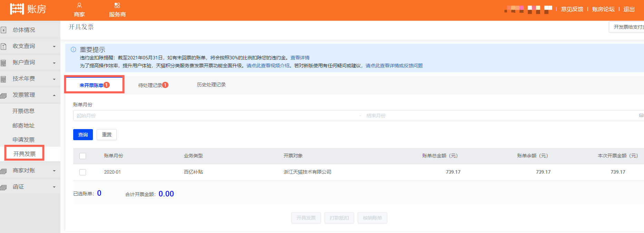Screen dimensions: 644x233
Task: Click the calendar icon in month range field
Action: [x=641, y=116]
